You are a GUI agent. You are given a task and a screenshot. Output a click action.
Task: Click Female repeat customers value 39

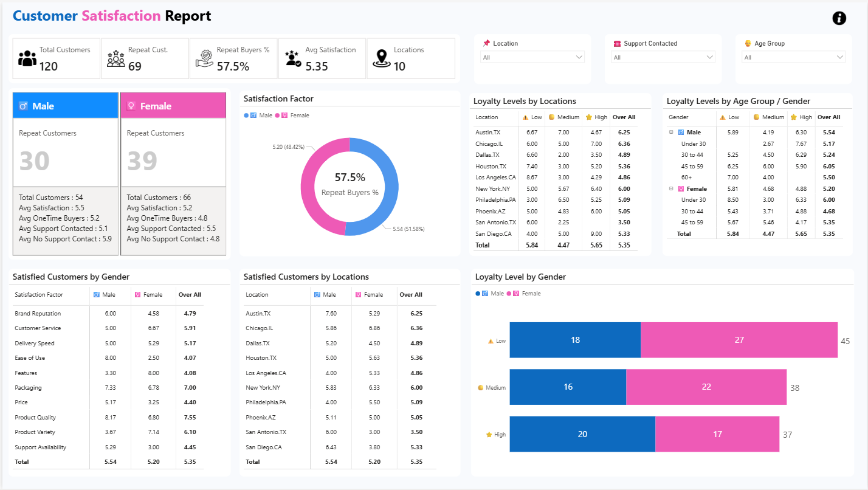[142, 161]
